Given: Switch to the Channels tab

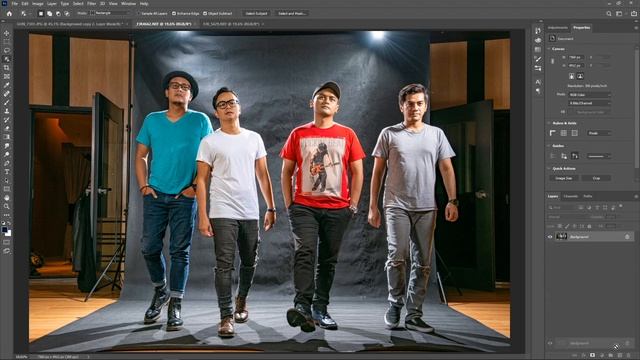Looking at the screenshot, I should pos(571,196).
